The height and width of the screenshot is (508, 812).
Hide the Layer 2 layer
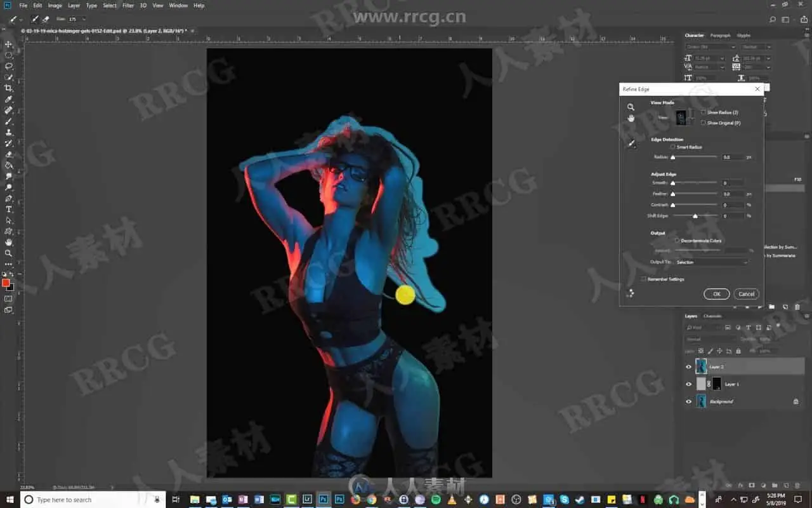tap(689, 366)
